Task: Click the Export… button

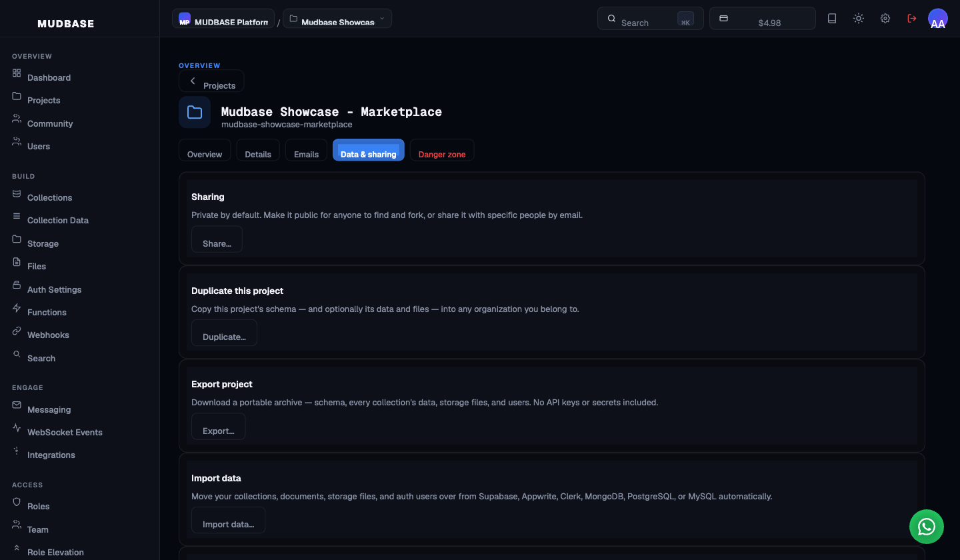Action: click(x=219, y=427)
